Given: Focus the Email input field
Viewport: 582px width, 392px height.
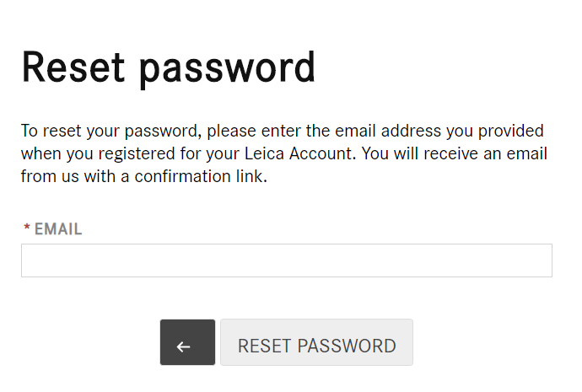Looking at the screenshot, I should pos(286,260).
